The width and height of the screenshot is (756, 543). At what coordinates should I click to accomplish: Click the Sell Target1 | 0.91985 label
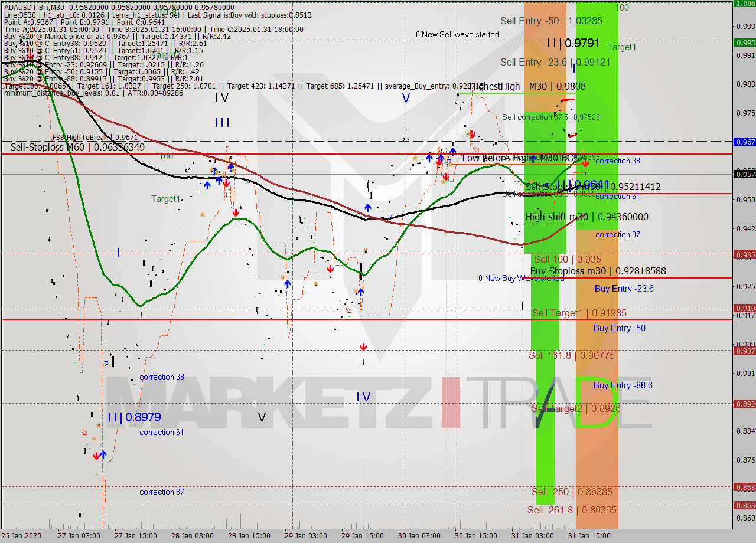(579, 313)
